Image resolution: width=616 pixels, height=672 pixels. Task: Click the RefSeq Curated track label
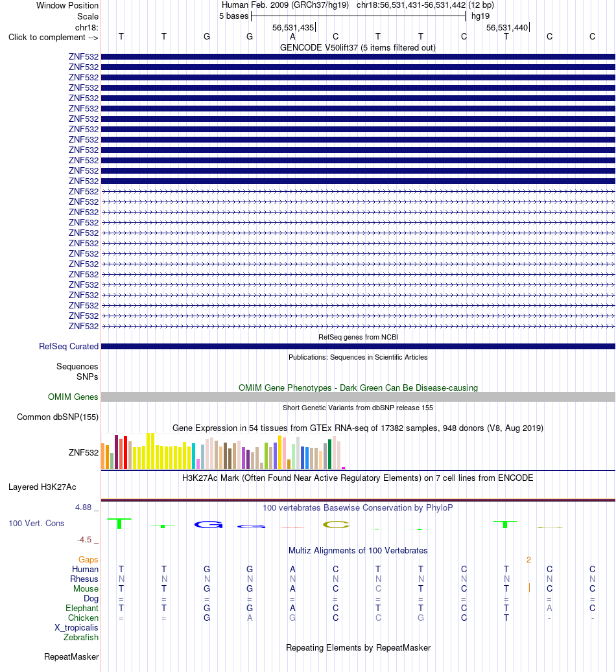point(69,346)
